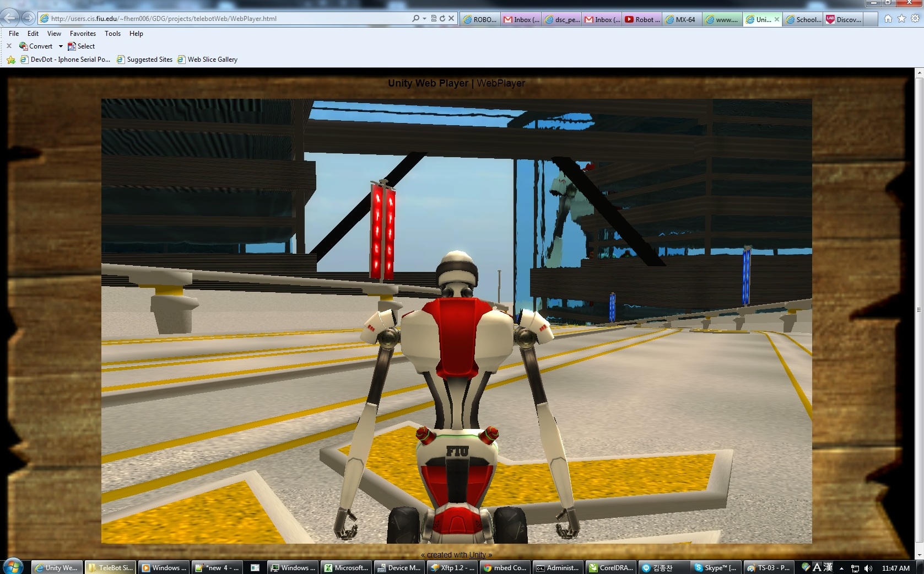Show hidden system tray icons

(x=841, y=568)
